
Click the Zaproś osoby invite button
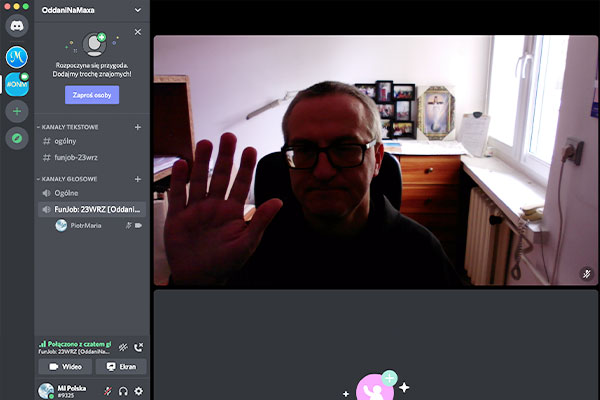coord(92,95)
